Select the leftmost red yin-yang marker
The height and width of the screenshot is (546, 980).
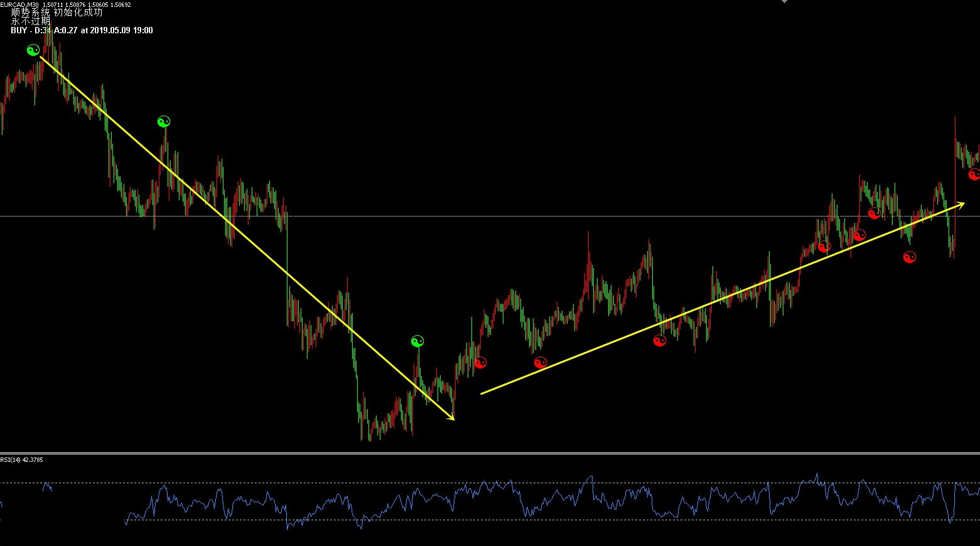[480, 363]
